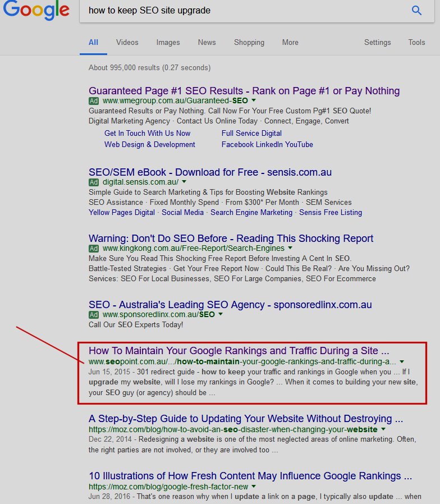Open Australia's Leading SEO Agency ad
Viewport: 440px width, 504px height.
[230, 304]
